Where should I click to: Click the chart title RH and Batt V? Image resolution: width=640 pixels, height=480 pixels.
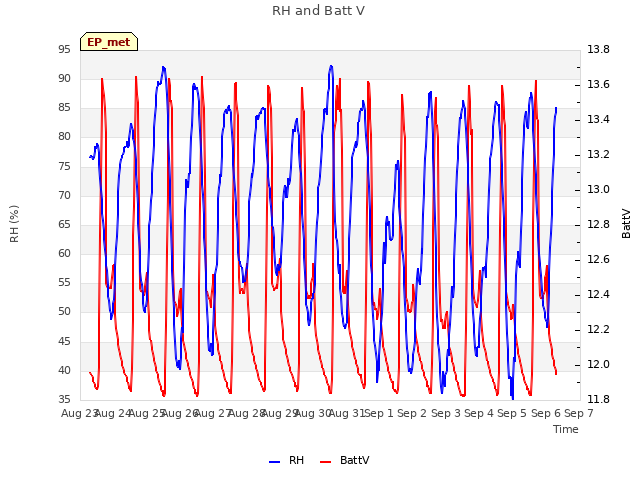point(318,11)
